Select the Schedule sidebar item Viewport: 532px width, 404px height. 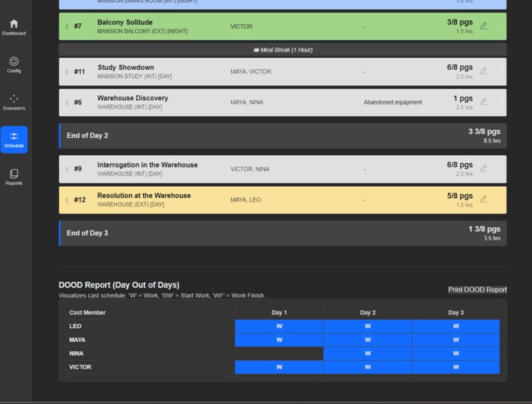14,140
